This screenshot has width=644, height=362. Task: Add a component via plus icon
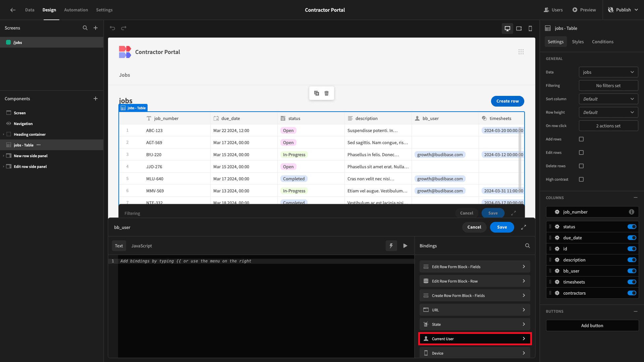point(96,99)
